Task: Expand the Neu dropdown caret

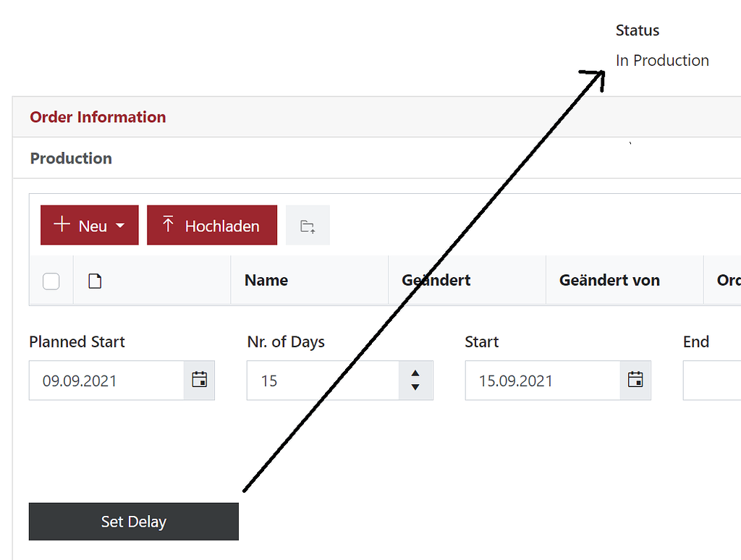Action: tap(120, 226)
